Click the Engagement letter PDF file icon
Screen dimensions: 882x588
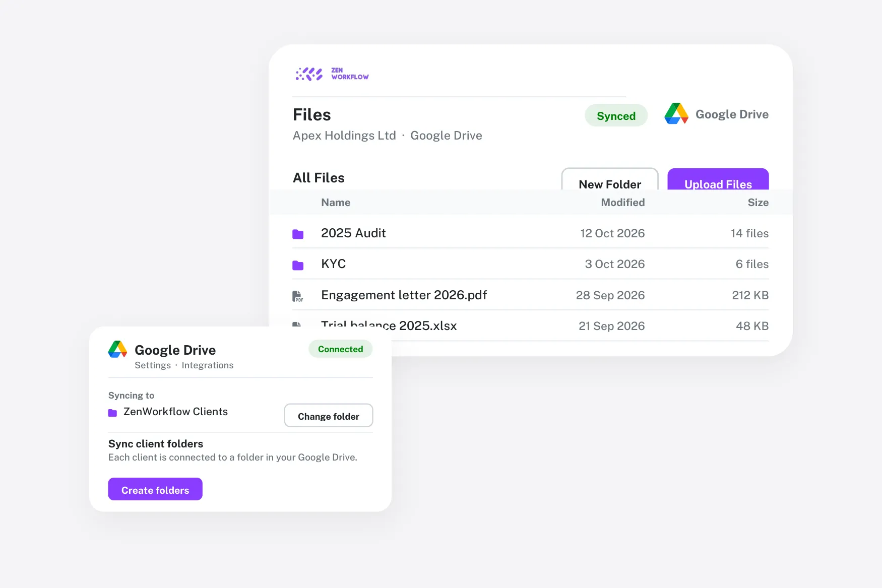click(298, 296)
